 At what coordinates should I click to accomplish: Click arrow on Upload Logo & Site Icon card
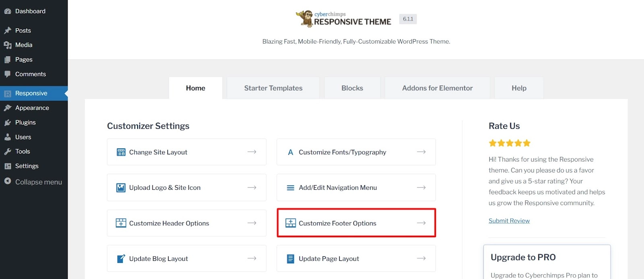click(x=252, y=187)
